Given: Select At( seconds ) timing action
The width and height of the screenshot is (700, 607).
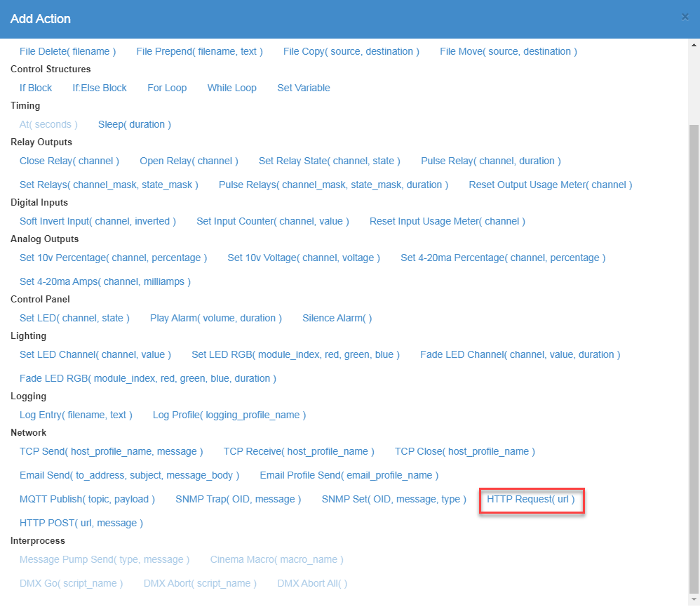Looking at the screenshot, I should click(48, 125).
